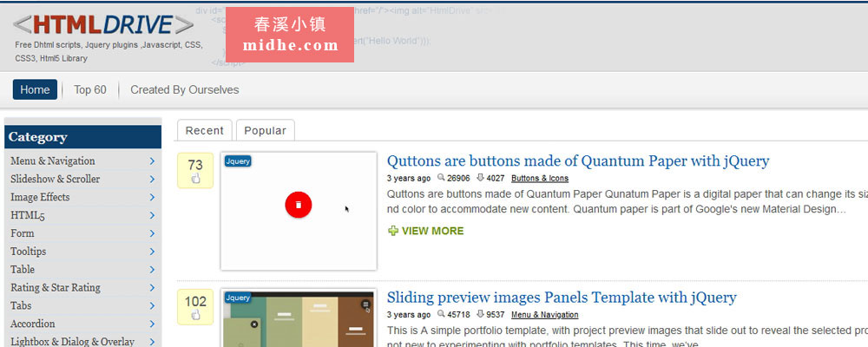Expand Table category arrow
Viewport: 868px width, 347px height.
(x=152, y=270)
